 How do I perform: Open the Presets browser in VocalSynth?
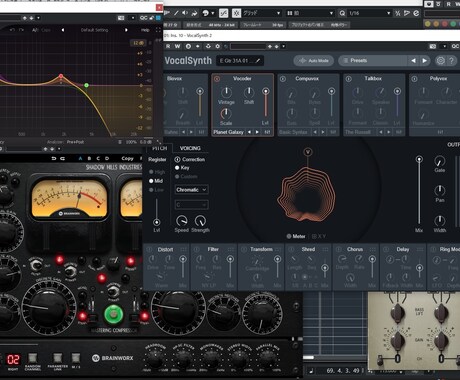click(373, 60)
